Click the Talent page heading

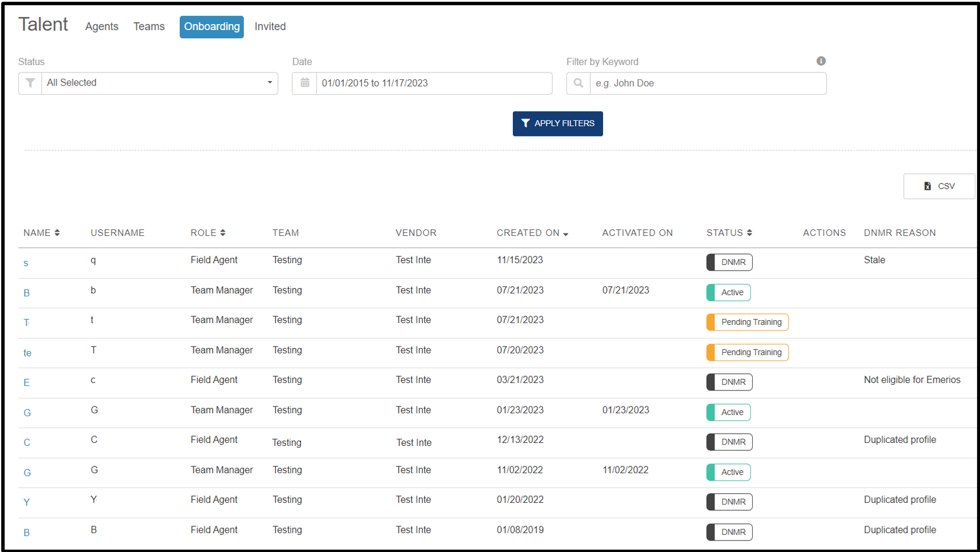click(43, 25)
